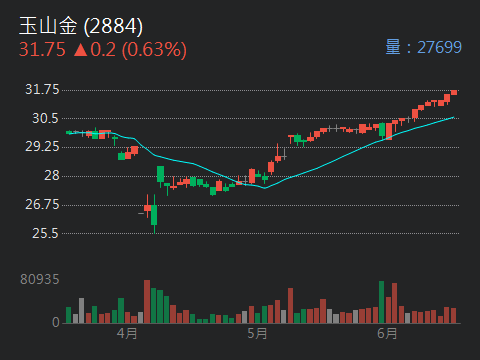
Task: Click the price change ▲0.2 (0.63%)
Action: coord(130,50)
